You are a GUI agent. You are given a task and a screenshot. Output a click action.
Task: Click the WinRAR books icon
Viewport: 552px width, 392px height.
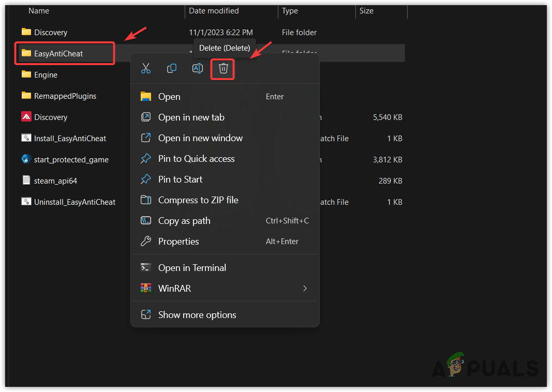tap(146, 288)
